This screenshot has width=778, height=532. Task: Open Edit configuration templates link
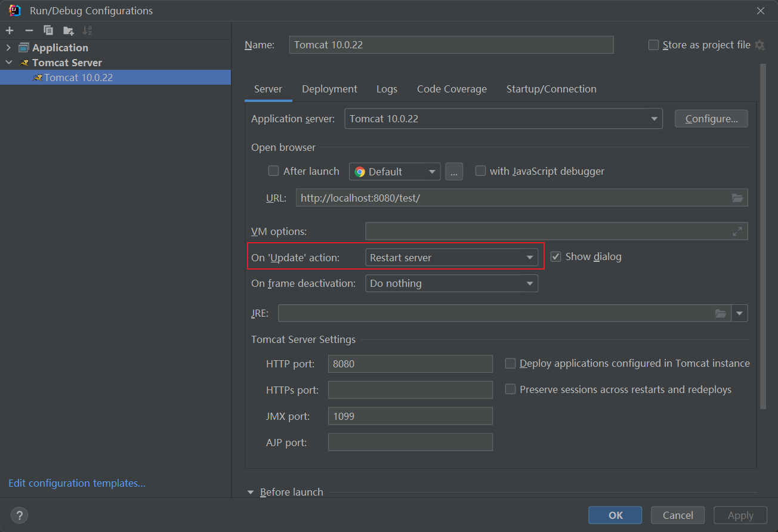[77, 483]
